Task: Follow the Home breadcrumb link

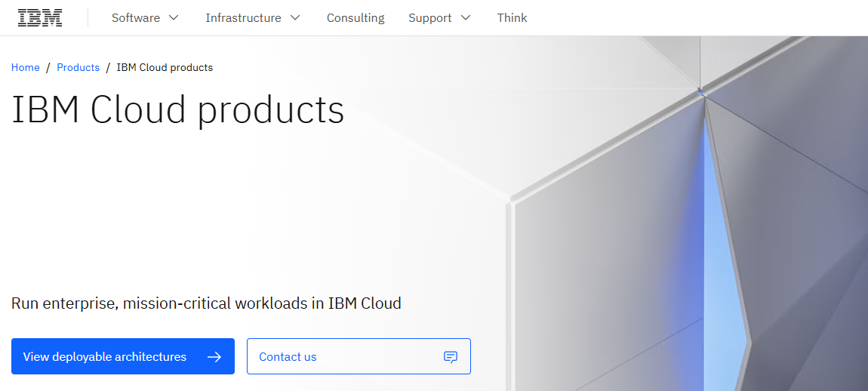Action: tap(26, 68)
